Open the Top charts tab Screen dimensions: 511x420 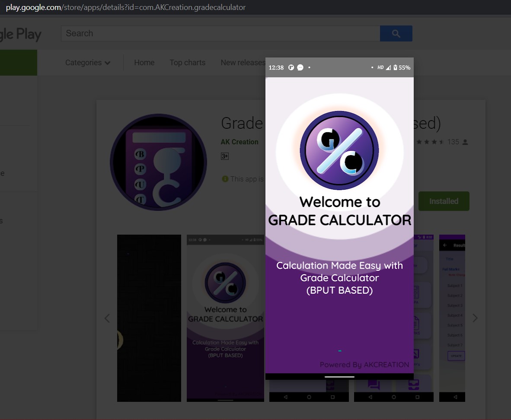click(187, 63)
